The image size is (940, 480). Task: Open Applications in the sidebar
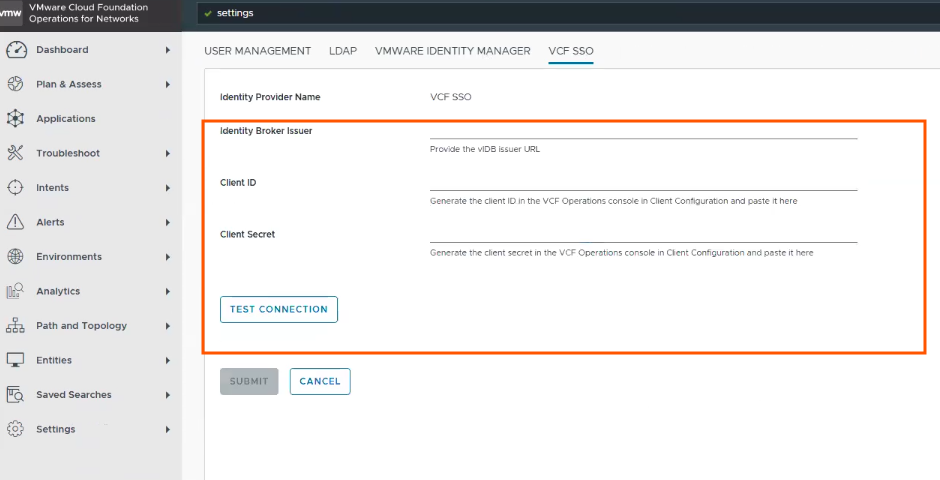point(66,119)
